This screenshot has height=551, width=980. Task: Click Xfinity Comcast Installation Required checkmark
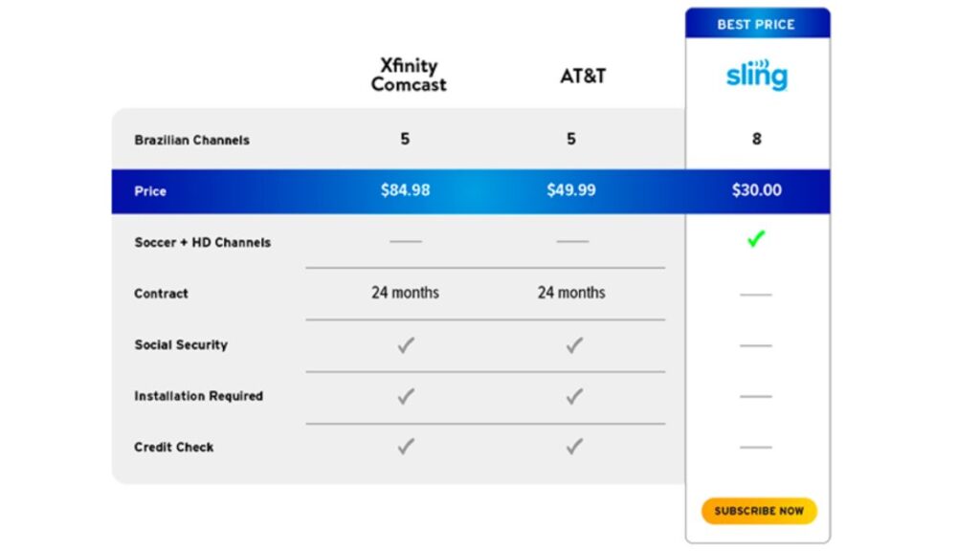[406, 396]
